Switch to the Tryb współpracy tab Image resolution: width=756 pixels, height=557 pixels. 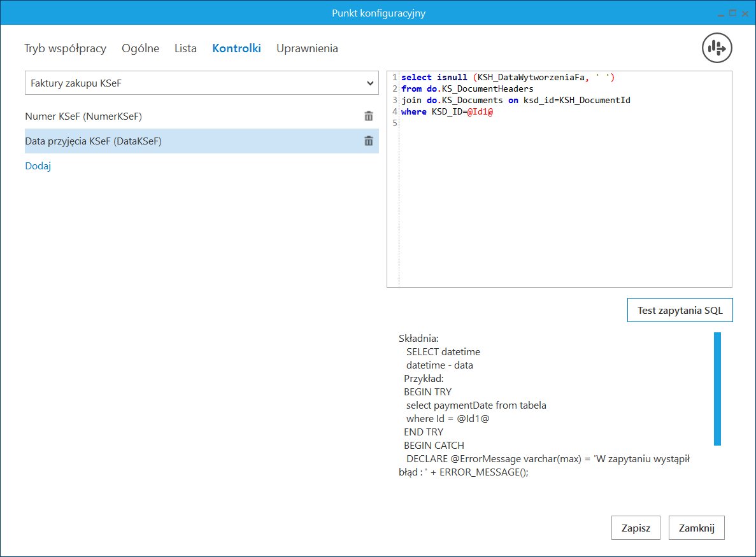click(x=65, y=48)
